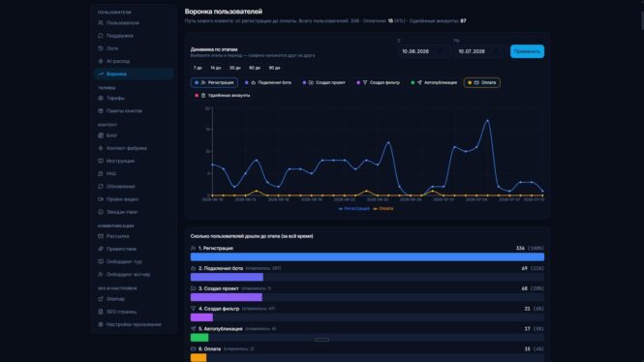Toggle the Оплата stage chip
Screen dimensions: 644x362
482,82
